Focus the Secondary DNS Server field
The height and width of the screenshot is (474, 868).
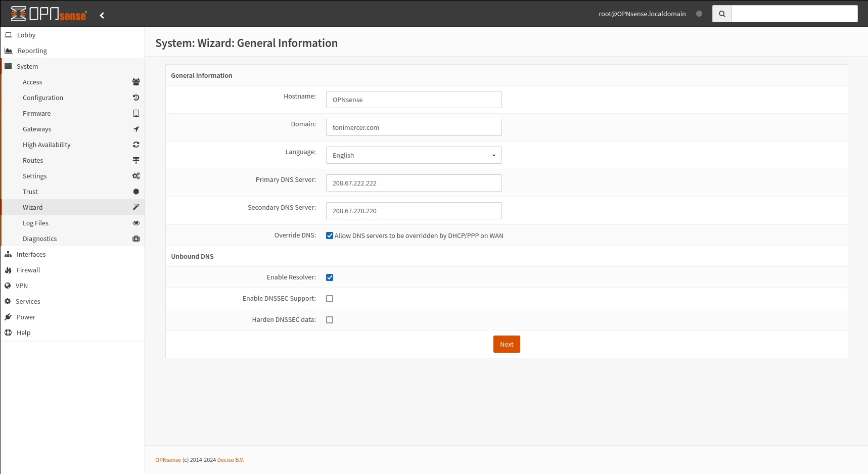point(414,211)
